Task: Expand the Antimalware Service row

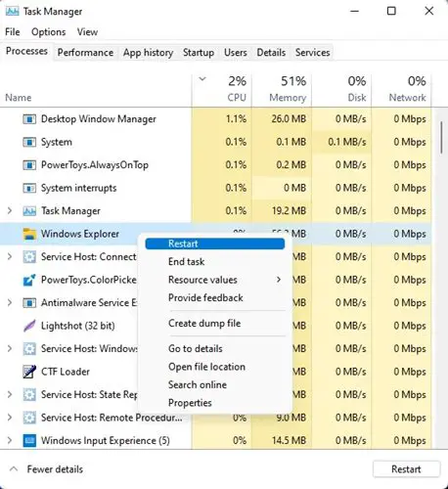Action: click(x=10, y=303)
